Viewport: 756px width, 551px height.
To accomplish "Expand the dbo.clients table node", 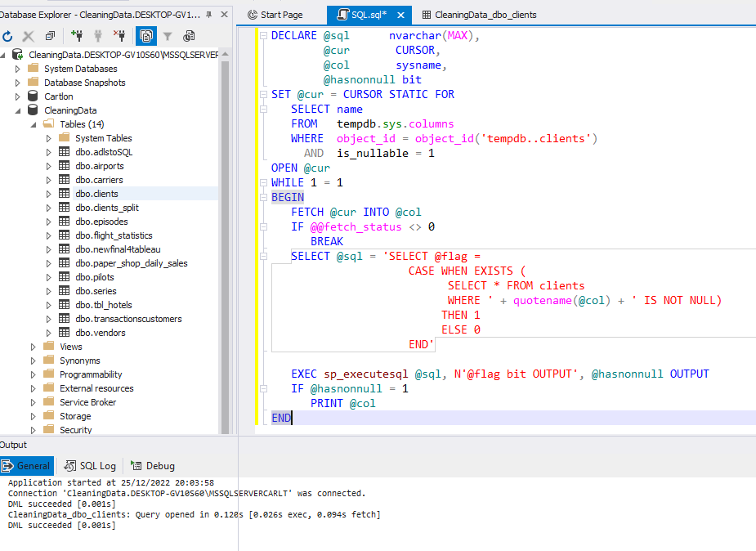I will coord(49,195).
